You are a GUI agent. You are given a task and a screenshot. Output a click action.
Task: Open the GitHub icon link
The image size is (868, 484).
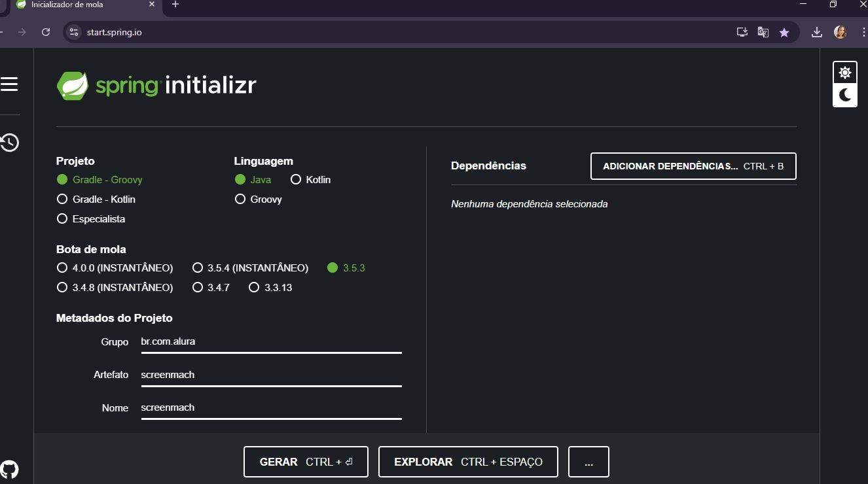(x=9, y=469)
